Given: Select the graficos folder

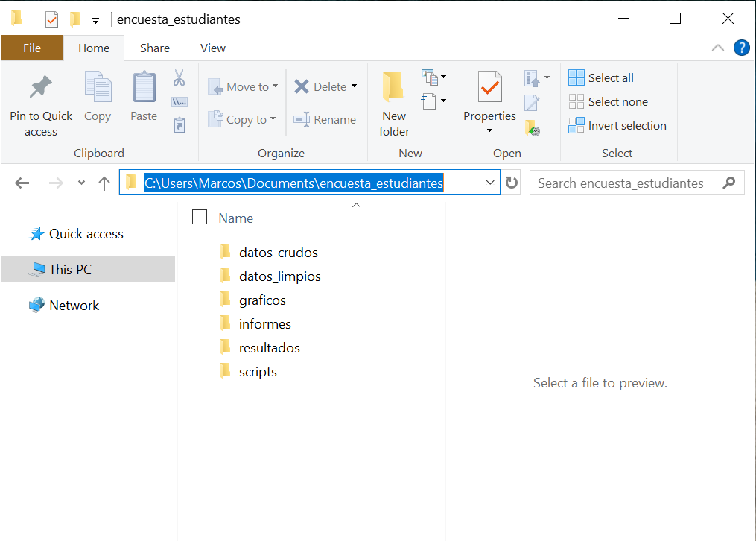Looking at the screenshot, I should click(x=252, y=300).
